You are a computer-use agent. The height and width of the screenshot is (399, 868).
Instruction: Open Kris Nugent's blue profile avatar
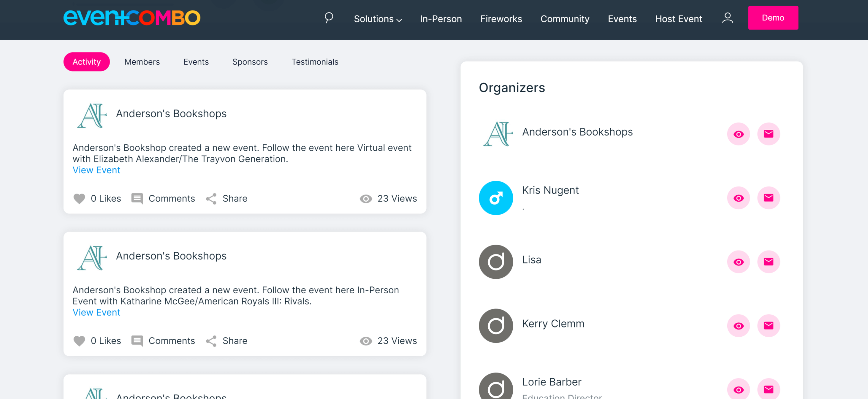tap(495, 198)
